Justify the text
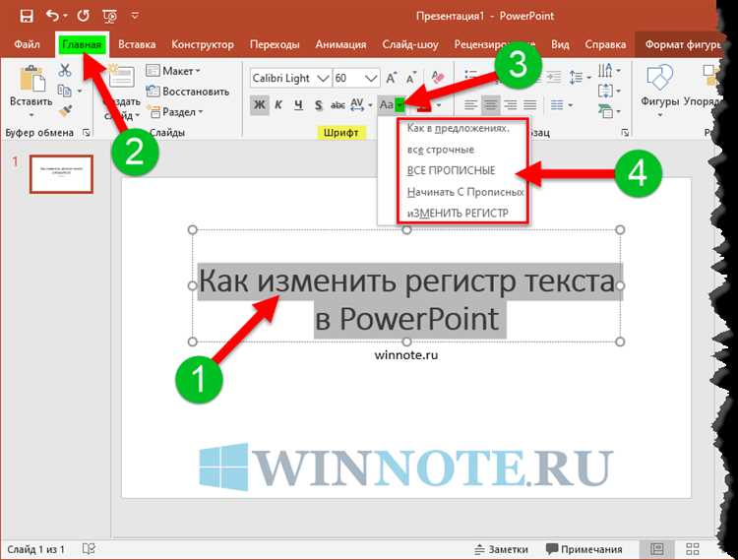738x560 pixels. [x=530, y=104]
